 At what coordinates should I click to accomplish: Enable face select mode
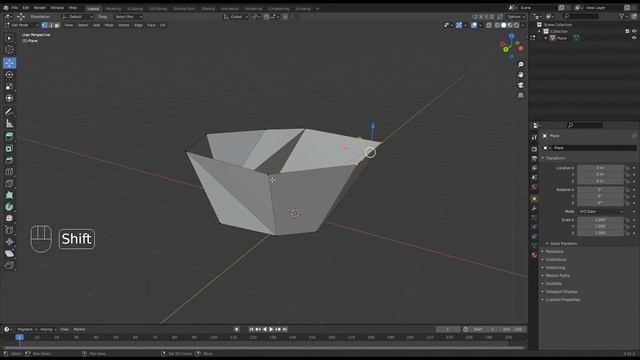click(x=57, y=25)
